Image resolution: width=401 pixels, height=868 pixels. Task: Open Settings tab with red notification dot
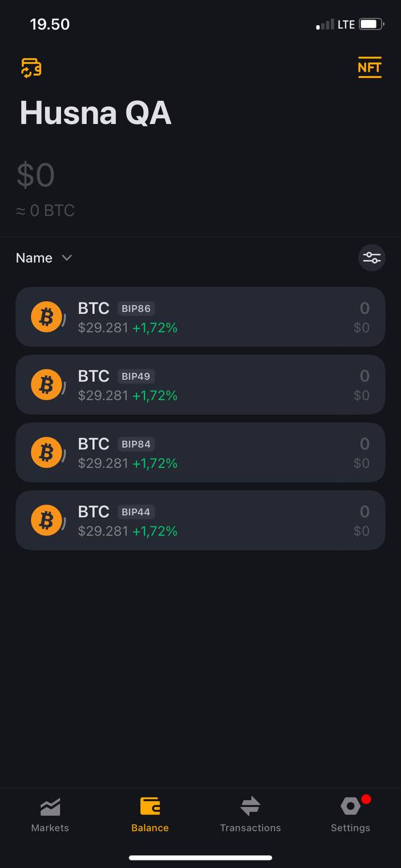351,814
